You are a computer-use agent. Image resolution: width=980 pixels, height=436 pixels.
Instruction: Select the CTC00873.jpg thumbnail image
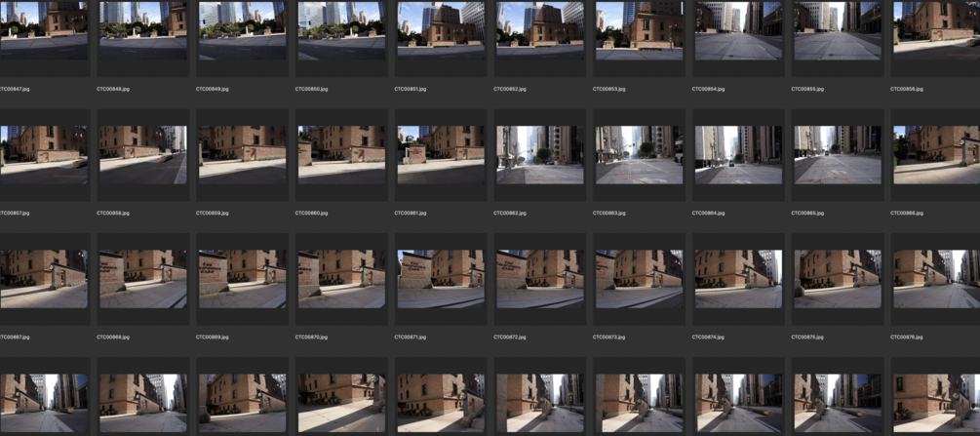click(639, 279)
